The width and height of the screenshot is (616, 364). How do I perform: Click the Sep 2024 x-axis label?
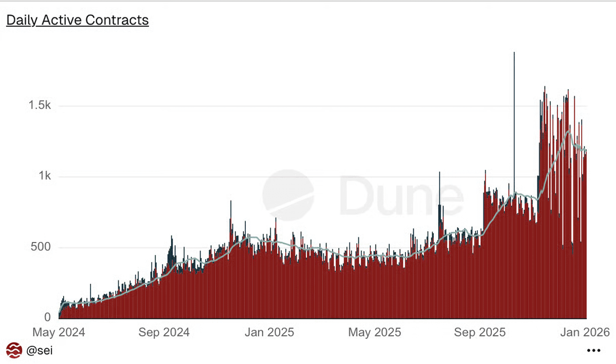click(164, 332)
